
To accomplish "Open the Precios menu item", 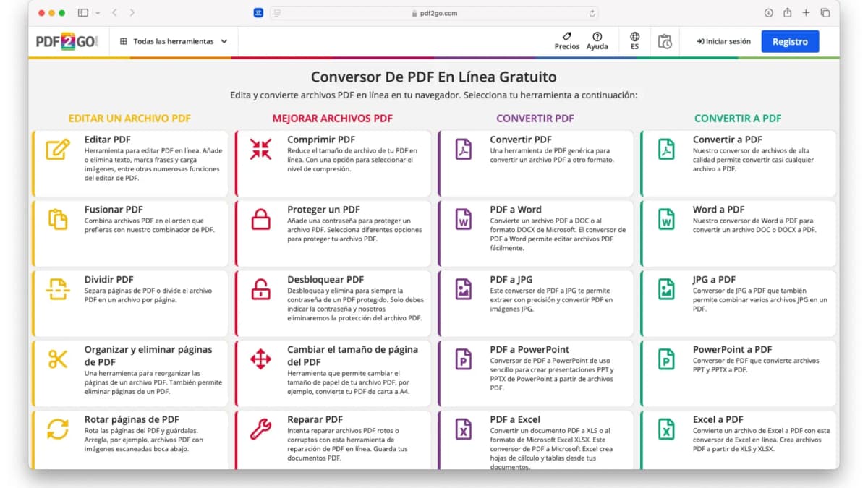I will [566, 41].
